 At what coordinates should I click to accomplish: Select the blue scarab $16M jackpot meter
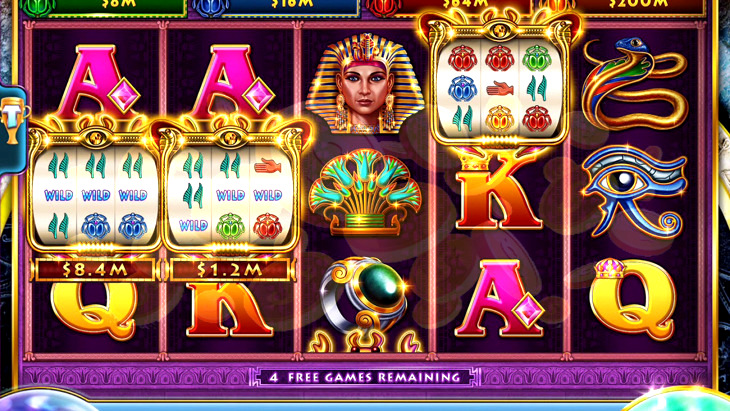tap(277, 7)
